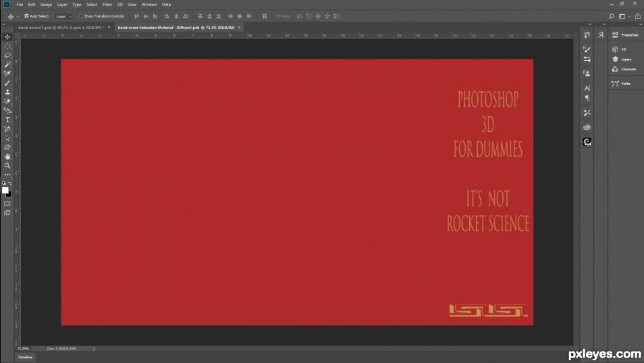Select the Pen tool
644x363 pixels.
pos(7,129)
